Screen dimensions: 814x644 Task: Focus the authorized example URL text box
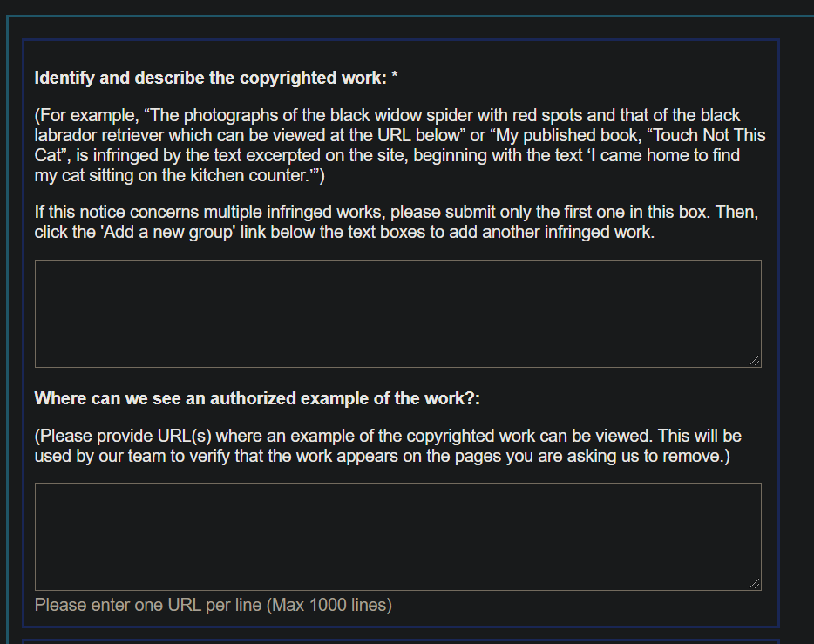[397, 536]
